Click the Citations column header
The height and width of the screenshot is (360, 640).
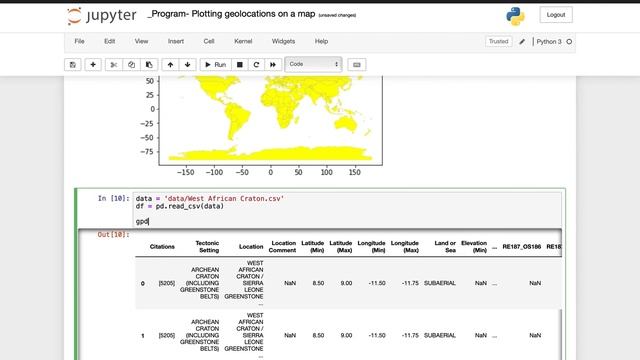[x=162, y=247]
